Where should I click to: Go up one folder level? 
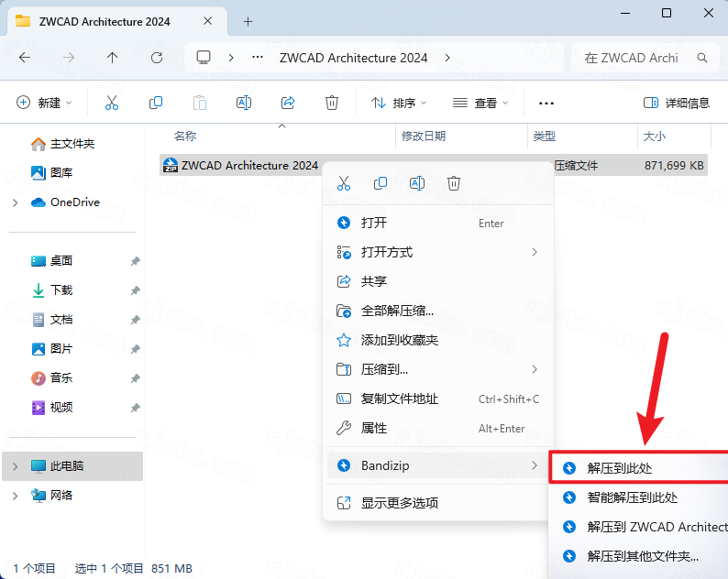click(x=112, y=58)
